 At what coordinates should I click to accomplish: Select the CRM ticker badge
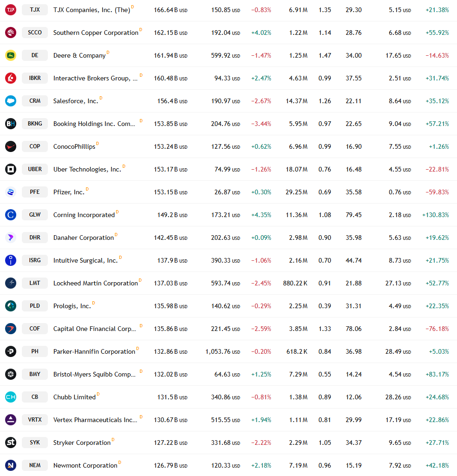(x=35, y=101)
